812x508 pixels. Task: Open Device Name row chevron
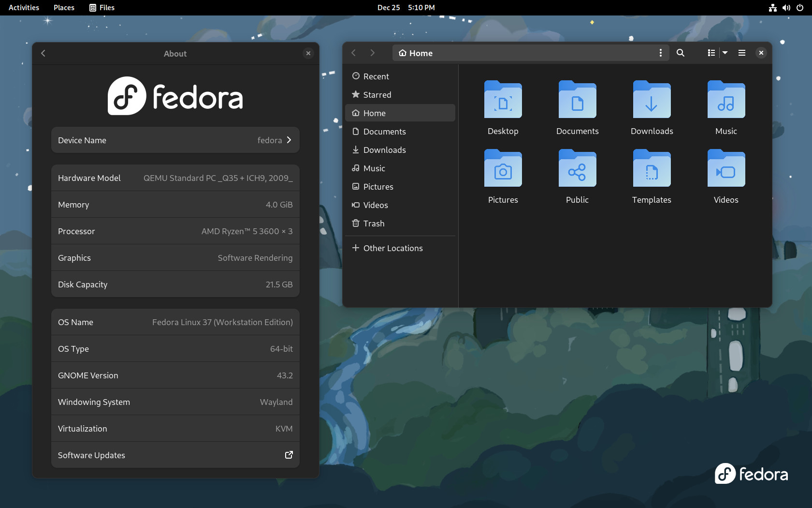pos(289,140)
